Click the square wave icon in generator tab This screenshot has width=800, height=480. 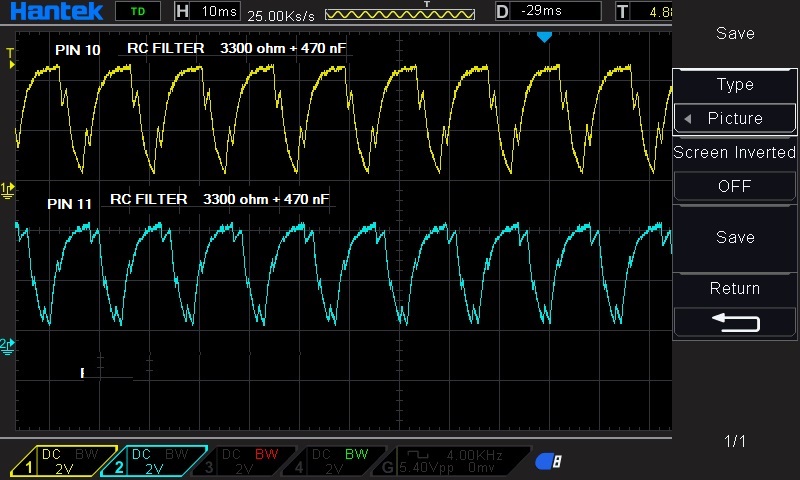pyautogui.click(x=418, y=455)
